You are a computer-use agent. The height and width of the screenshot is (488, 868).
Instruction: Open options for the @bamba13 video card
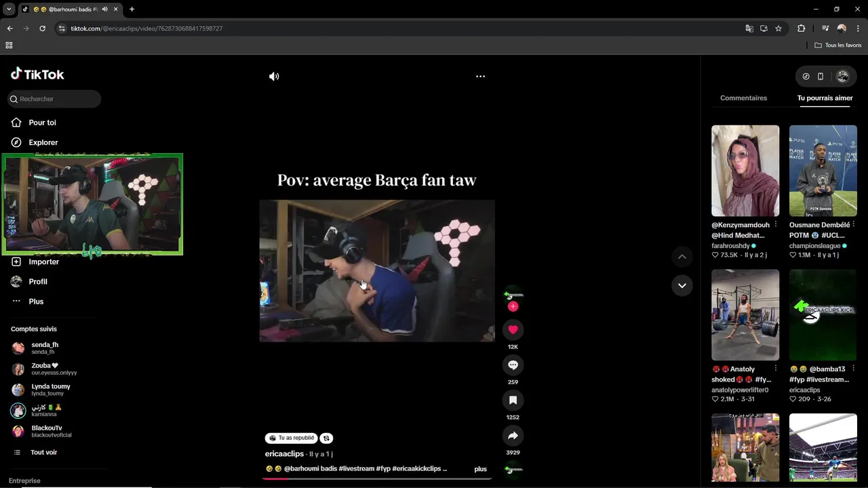tap(853, 369)
